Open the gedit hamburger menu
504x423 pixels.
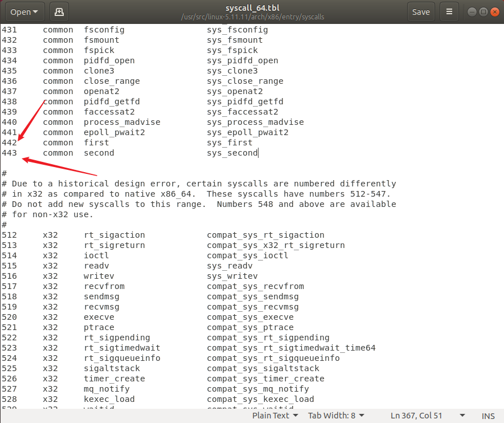[449, 12]
